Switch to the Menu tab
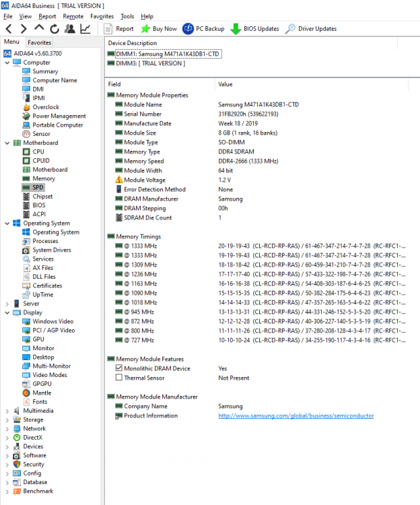 [11, 42]
